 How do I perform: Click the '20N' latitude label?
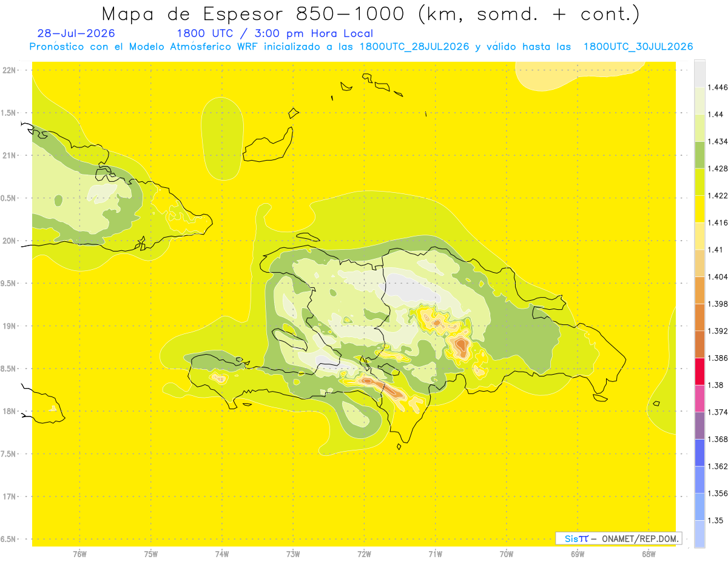[x=8, y=241]
